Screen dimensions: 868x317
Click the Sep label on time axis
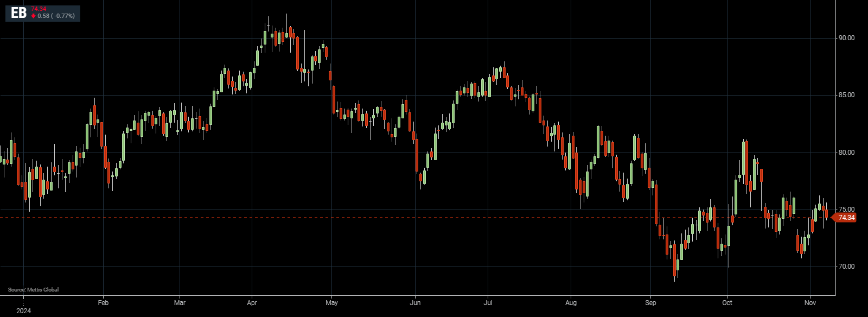click(x=650, y=303)
